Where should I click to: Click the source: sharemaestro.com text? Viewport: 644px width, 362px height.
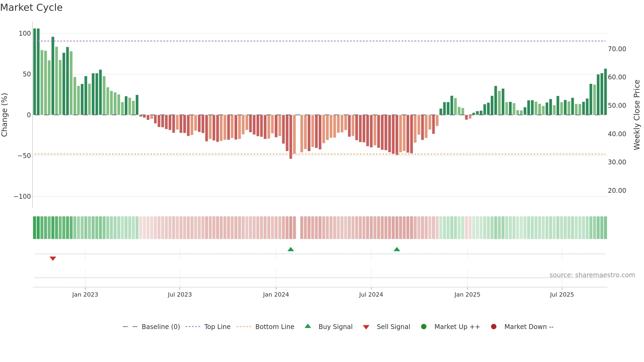(x=592, y=275)
